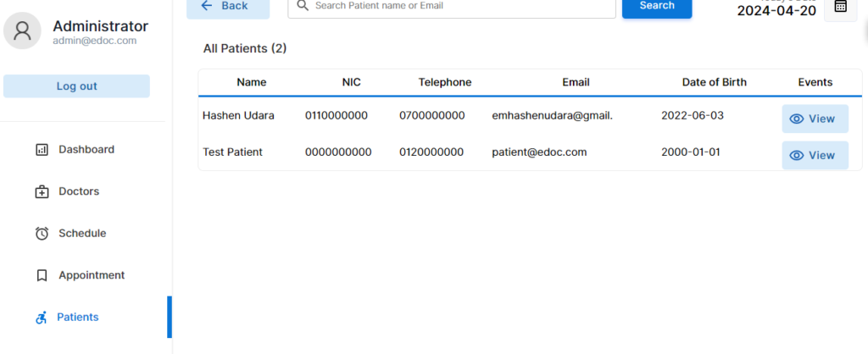The width and height of the screenshot is (868, 354).
Task: Select the name Hashen Udara
Action: [x=238, y=116]
